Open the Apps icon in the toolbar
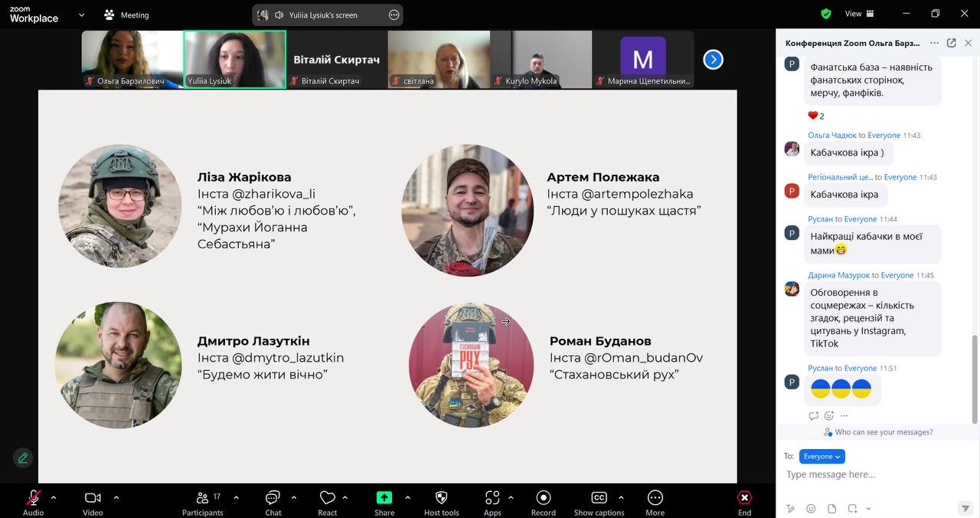 tap(492, 499)
